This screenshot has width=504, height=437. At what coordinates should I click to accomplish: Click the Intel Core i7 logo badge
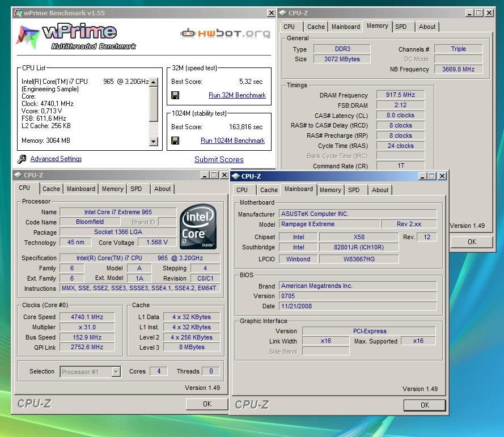coord(198,227)
